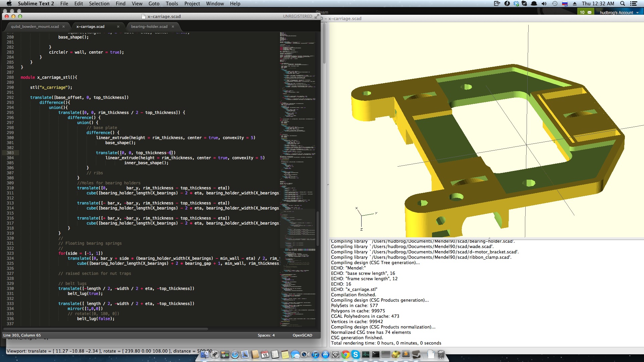The height and width of the screenshot is (362, 644).
Task: Launch Google Chrome from the dock
Action: pyautogui.click(x=345, y=354)
